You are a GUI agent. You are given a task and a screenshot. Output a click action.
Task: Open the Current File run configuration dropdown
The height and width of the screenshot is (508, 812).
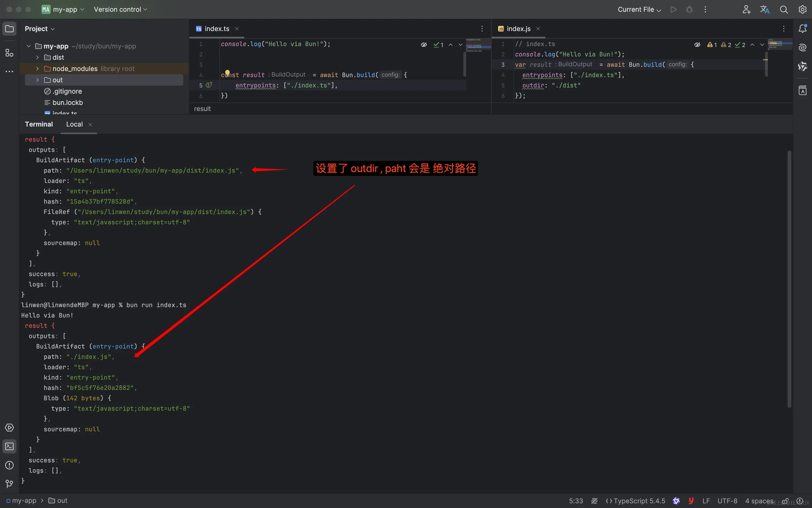[x=639, y=9]
